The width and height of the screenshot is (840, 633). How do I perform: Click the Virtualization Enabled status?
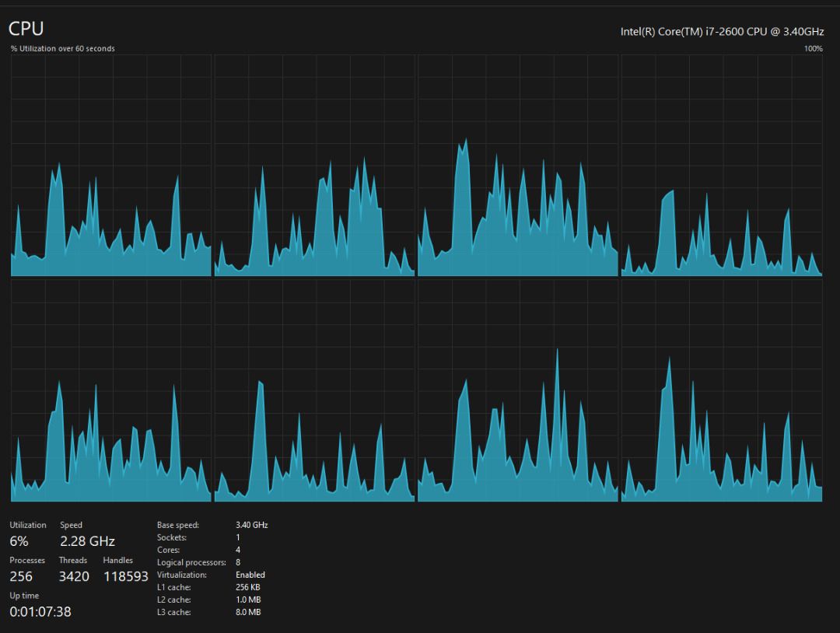(x=250, y=575)
